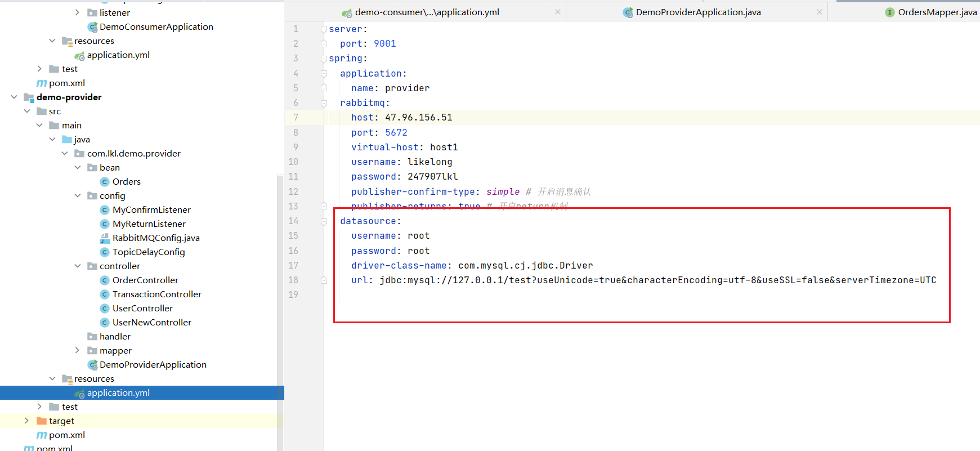
Task: Expand the mapper package
Action: [x=78, y=351]
